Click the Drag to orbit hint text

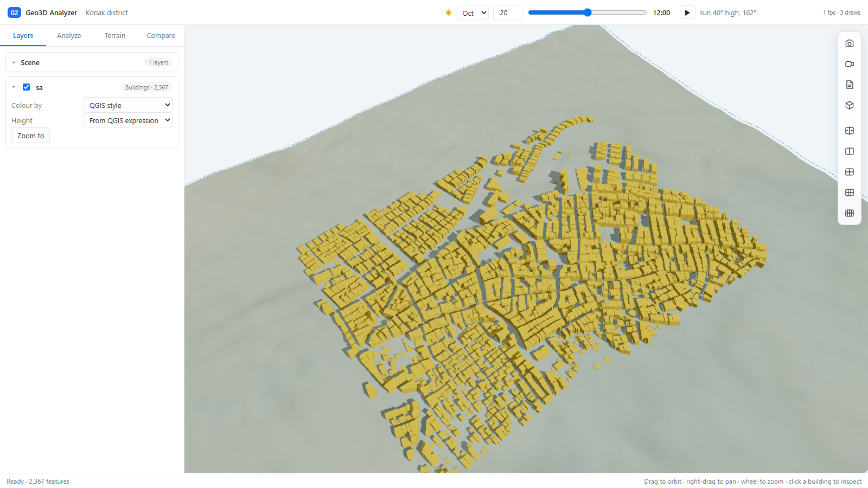(752, 481)
